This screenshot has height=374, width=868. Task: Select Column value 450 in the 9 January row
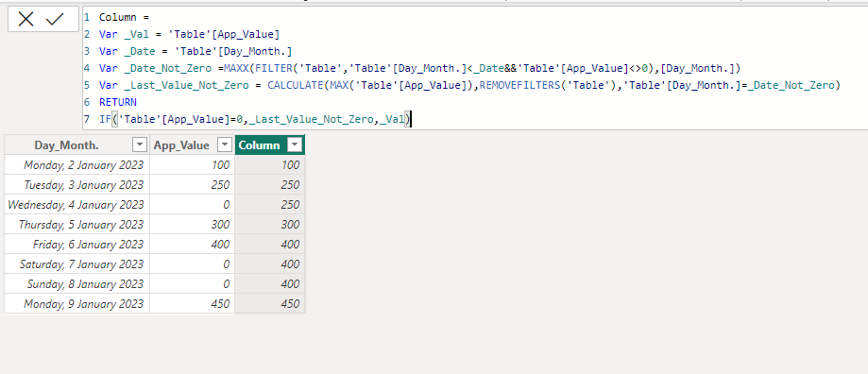pos(270,304)
